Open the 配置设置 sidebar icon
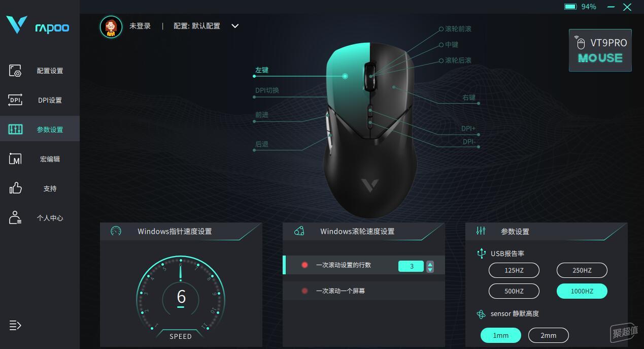 coord(15,71)
